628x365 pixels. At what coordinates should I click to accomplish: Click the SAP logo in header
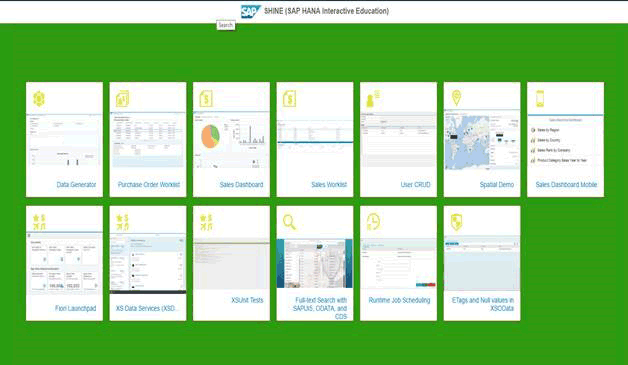pos(251,12)
